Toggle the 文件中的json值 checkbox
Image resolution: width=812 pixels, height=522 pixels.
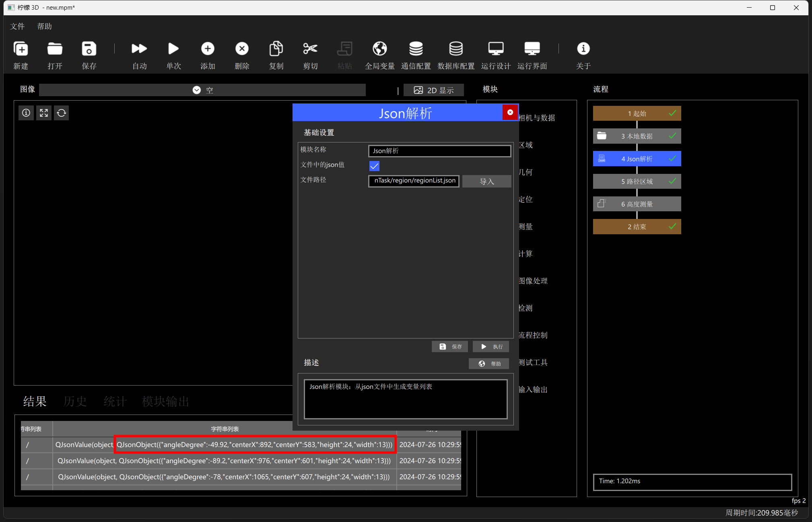coord(374,166)
